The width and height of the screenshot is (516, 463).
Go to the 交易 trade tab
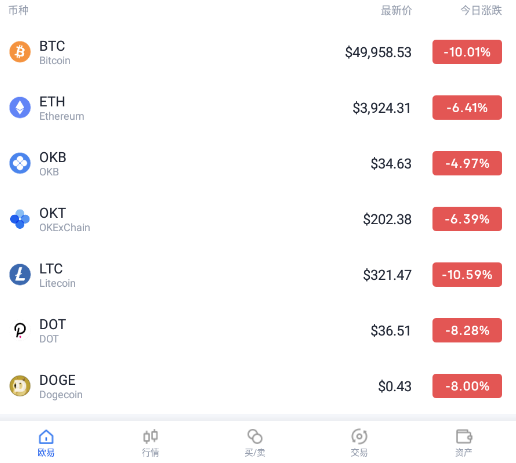point(359,443)
